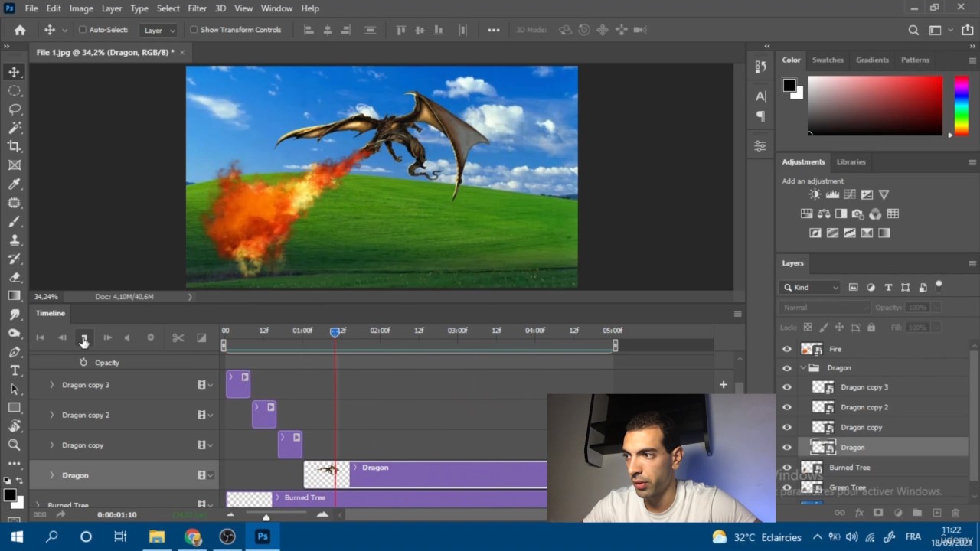
Task: Select the Eyedropper tool
Action: pos(15,184)
